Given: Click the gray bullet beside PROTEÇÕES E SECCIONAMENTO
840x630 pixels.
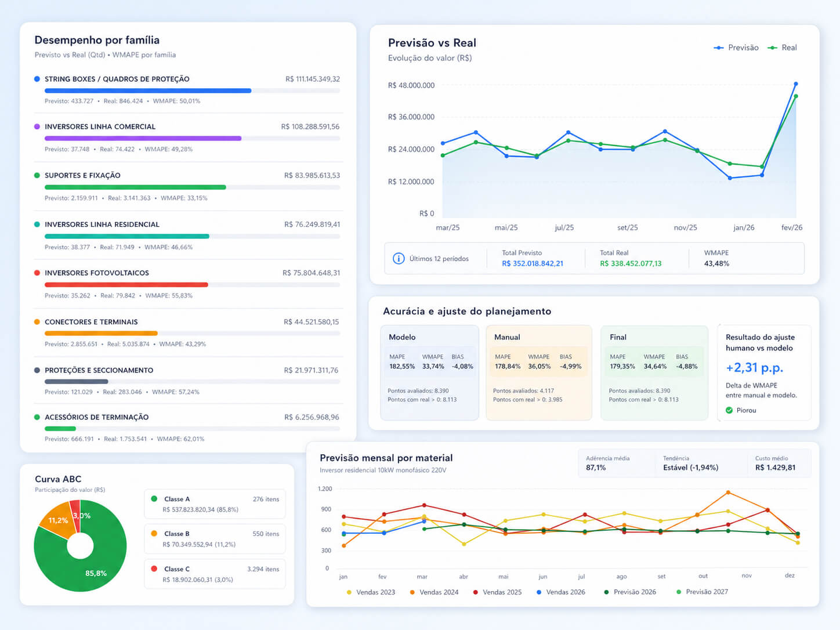Looking at the screenshot, I should coord(37,370).
